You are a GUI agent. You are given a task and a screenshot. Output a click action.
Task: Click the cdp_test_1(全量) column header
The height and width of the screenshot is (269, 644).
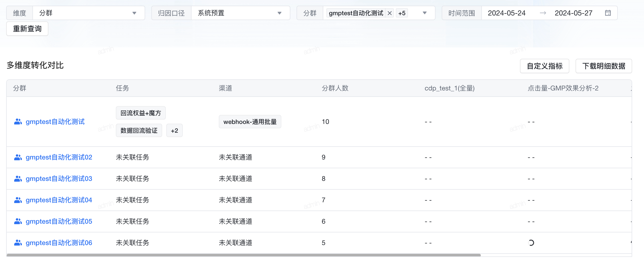click(x=449, y=88)
